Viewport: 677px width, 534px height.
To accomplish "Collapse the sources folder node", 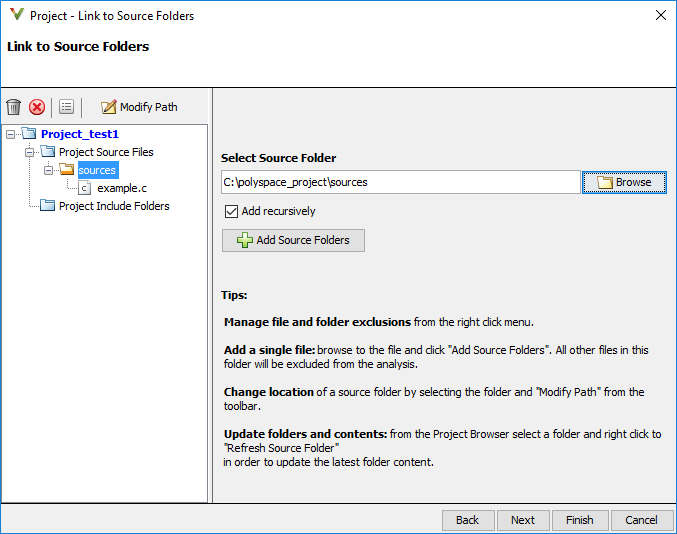I will 48,170.
